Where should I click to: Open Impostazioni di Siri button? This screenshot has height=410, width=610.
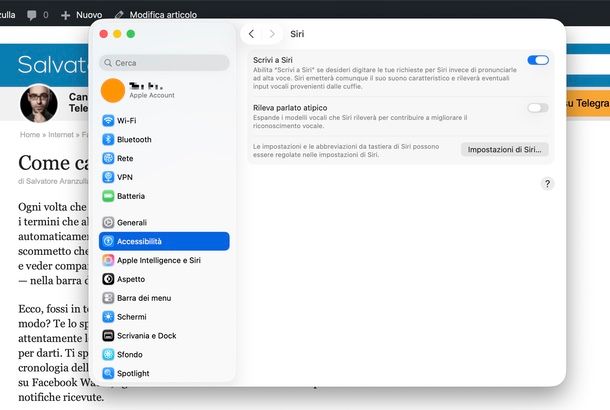point(505,149)
